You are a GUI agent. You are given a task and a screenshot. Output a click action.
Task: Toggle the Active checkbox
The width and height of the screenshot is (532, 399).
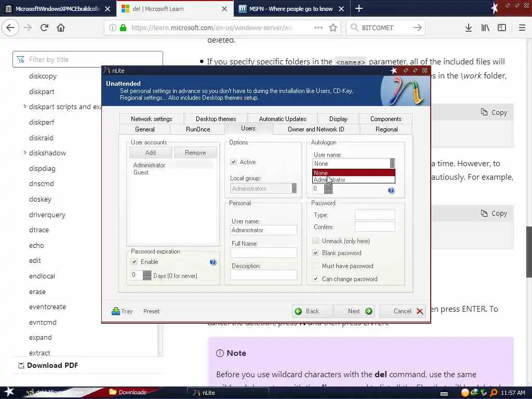pos(233,162)
